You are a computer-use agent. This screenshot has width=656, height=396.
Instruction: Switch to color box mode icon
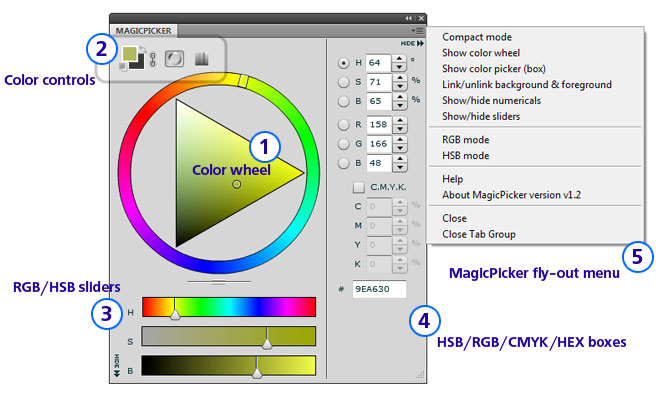(202, 59)
